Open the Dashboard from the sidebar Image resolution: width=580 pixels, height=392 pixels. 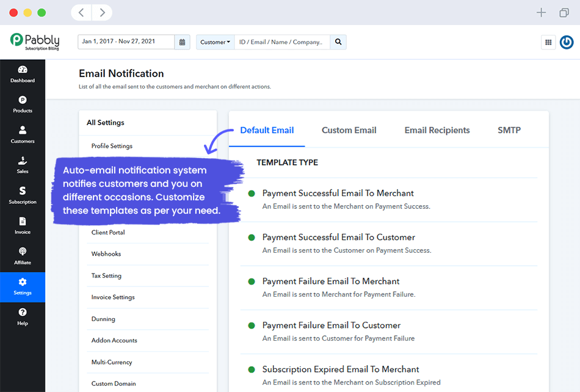23,74
